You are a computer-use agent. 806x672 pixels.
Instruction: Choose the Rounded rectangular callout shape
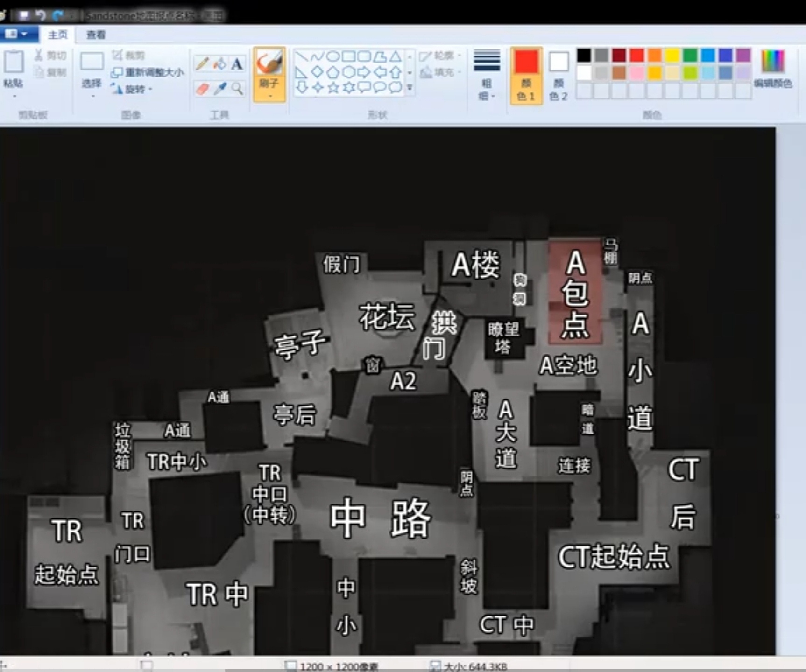coord(364,87)
